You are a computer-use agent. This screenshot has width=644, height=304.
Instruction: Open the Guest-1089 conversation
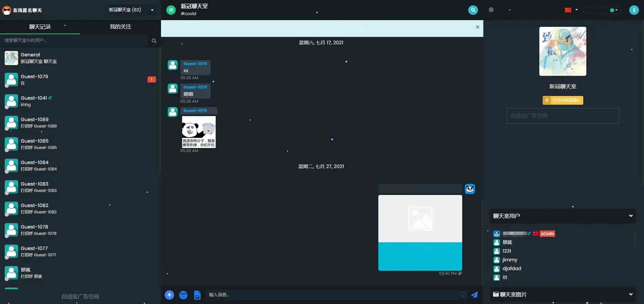click(80, 122)
